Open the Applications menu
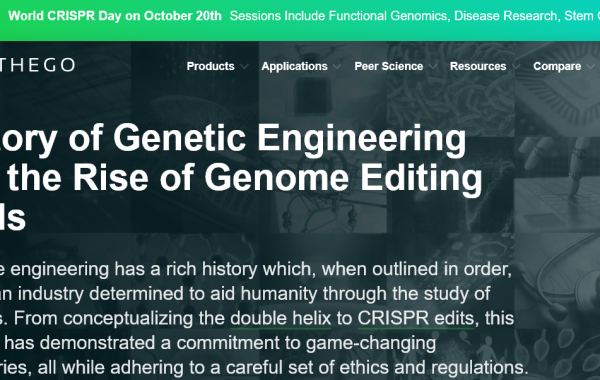Viewport: 600px width, 380px height. (294, 66)
